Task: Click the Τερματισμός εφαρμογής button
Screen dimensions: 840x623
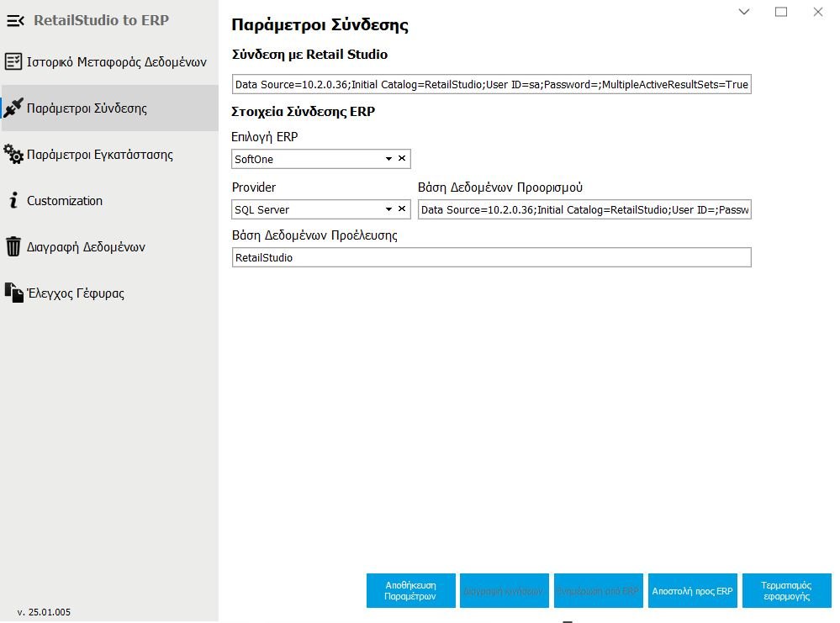Action: pyautogui.click(x=786, y=590)
